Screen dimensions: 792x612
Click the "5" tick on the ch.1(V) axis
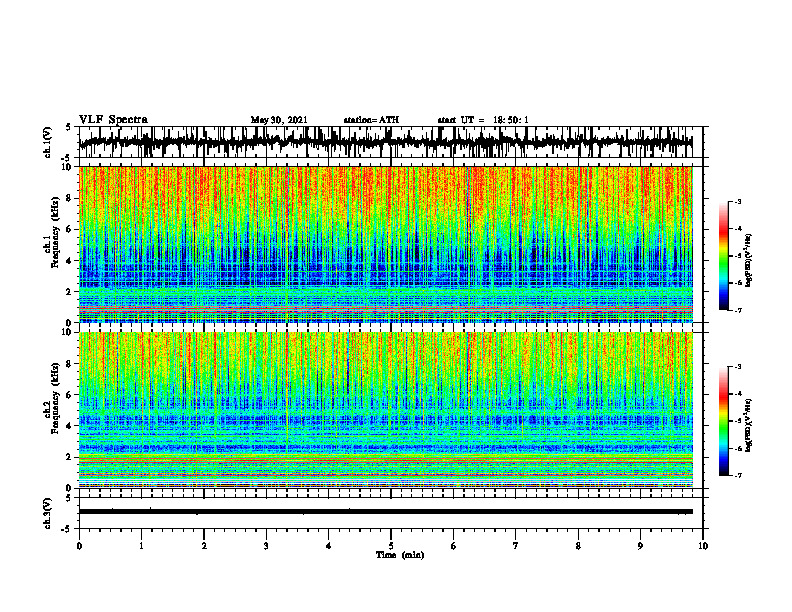[69, 127]
